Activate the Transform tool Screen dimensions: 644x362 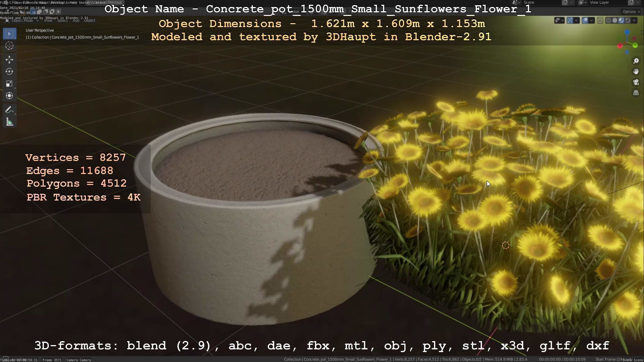(x=9, y=96)
